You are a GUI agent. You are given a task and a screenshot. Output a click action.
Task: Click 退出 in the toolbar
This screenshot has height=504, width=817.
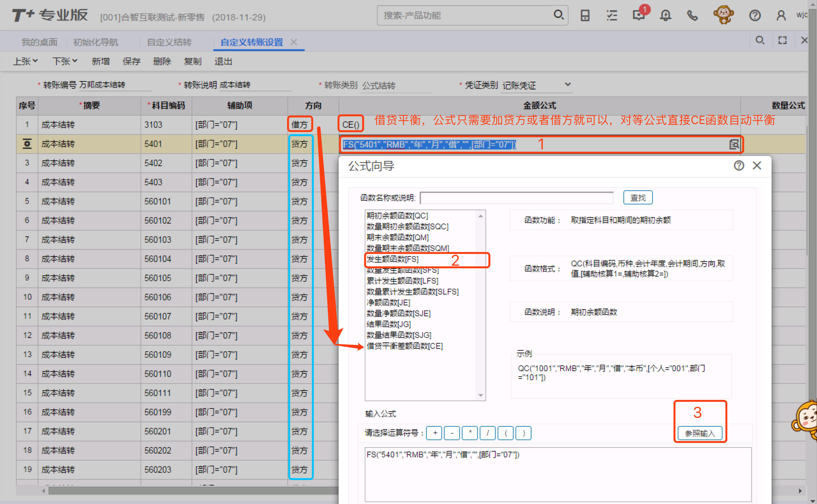tap(223, 61)
